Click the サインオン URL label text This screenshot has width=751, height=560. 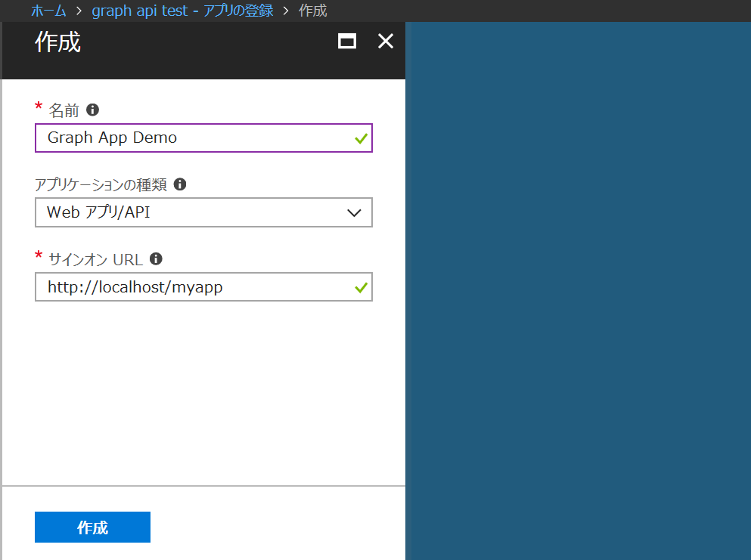(96, 259)
